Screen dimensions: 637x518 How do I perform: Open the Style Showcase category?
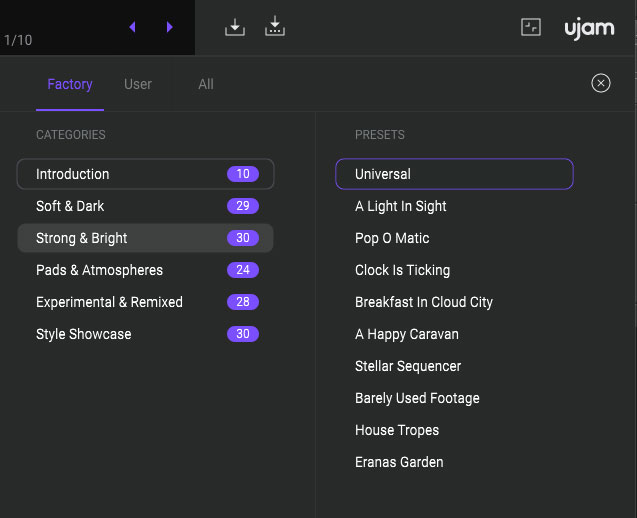145,334
